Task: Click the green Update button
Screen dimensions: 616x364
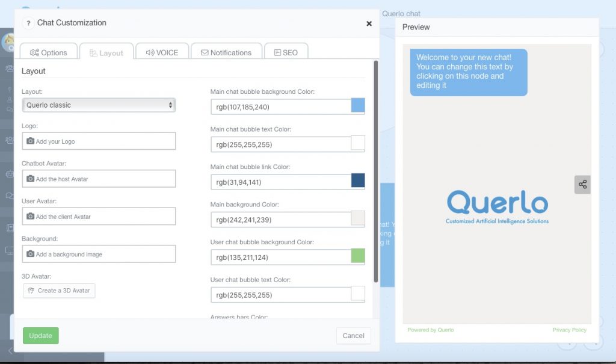Action: pyautogui.click(x=41, y=336)
